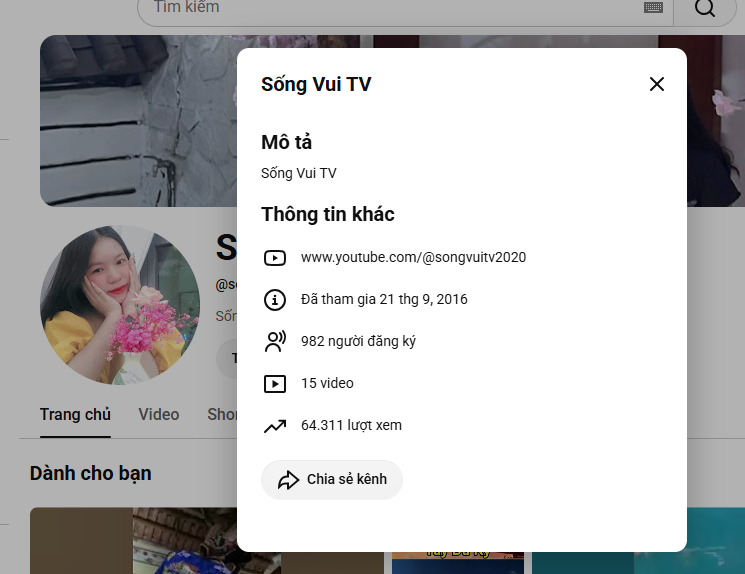Click the info icon beside the join date

[275, 300]
